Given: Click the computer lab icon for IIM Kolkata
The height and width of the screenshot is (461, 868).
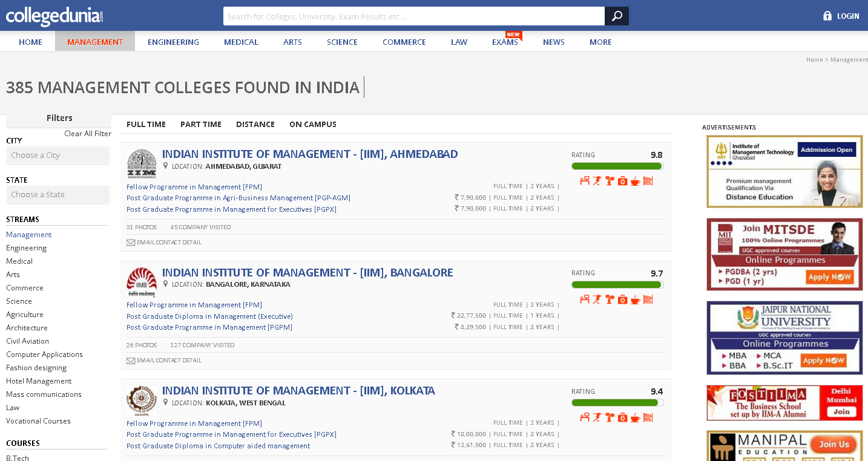Looking at the screenshot, I should click(x=585, y=417).
